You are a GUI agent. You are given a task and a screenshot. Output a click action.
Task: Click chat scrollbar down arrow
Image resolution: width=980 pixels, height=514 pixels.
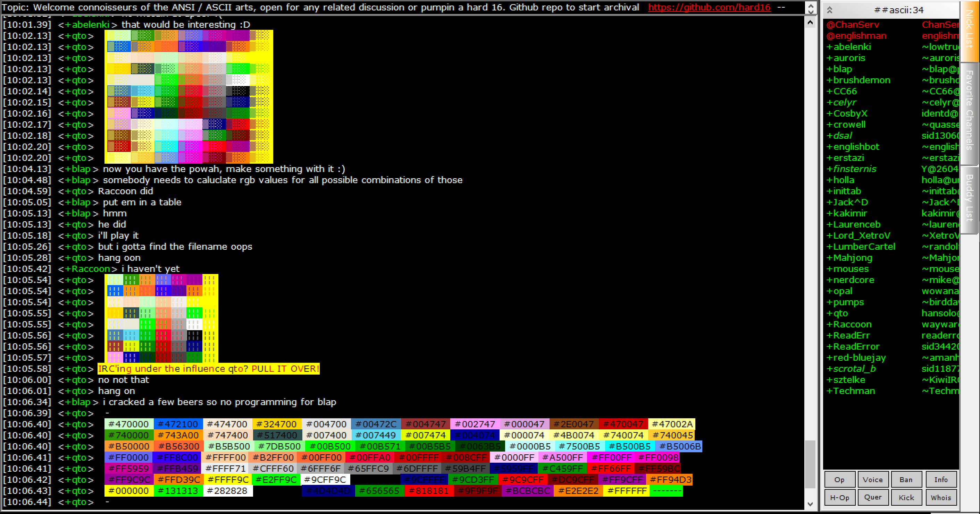click(810, 504)
